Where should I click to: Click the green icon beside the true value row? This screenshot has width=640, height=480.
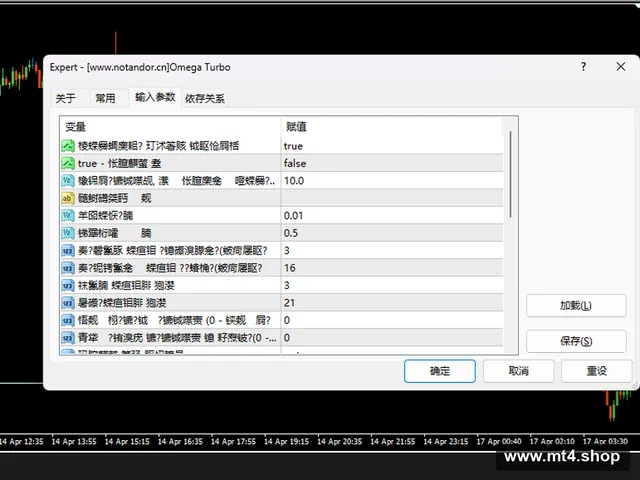[x=68, y=146]
